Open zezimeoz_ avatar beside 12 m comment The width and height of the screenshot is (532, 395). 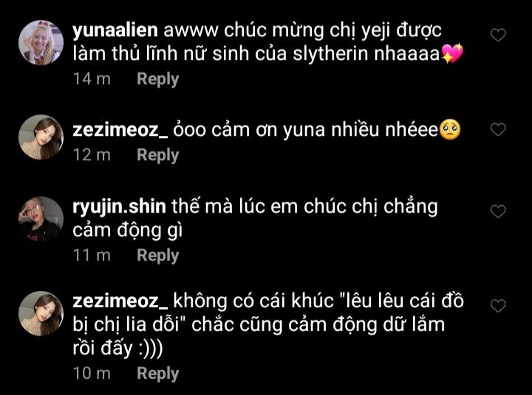pyautogui.click(x=41, y=137)
